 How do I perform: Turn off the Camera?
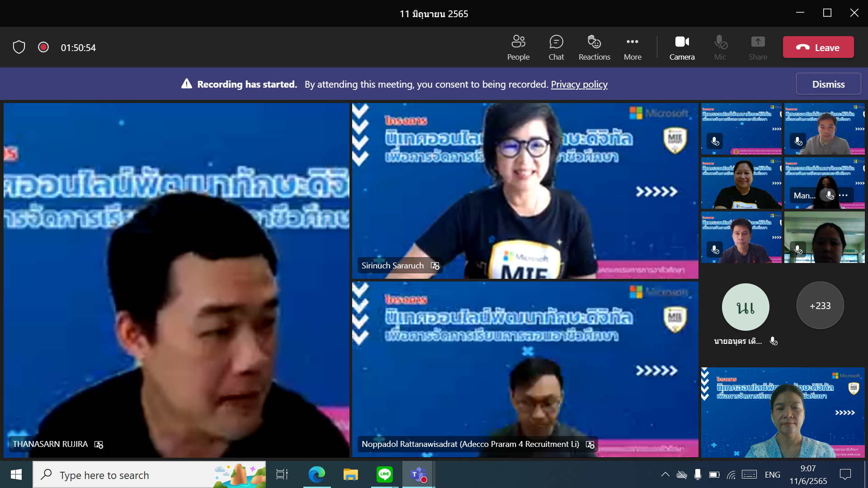pyautogui.click(x=682, y=47)
